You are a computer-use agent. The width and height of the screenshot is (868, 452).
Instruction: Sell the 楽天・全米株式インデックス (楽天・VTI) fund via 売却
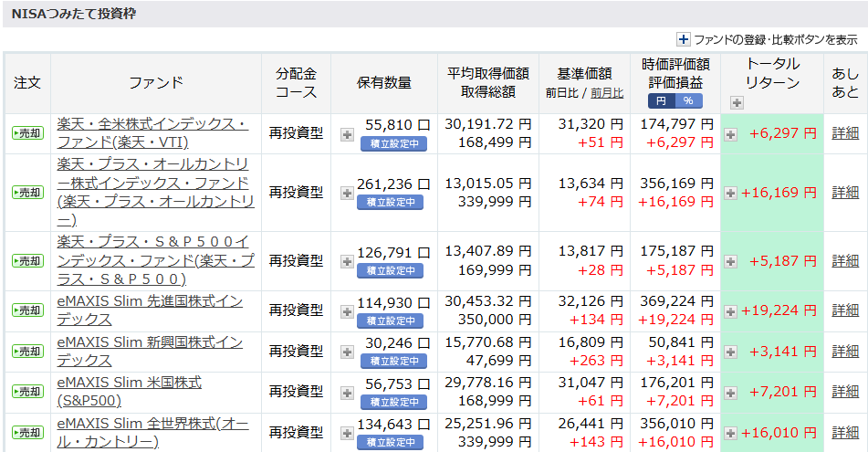(x=27, y=133)
